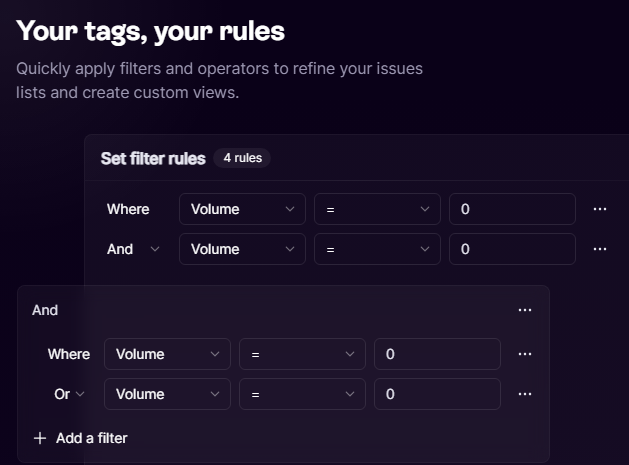
Task: Open the Volume field dropdown in the Or rule
Action: pyautogui.click(x=167, y=394)
